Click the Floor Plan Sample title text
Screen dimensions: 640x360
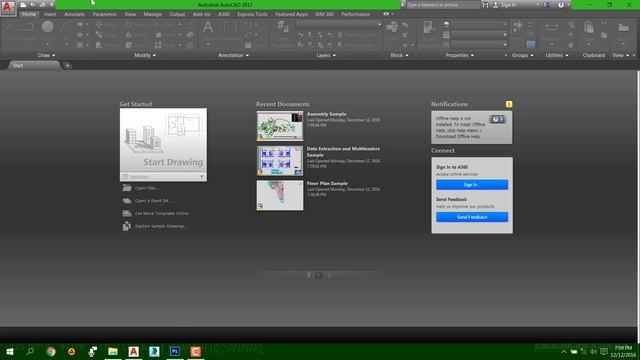(x=327, y=183)
